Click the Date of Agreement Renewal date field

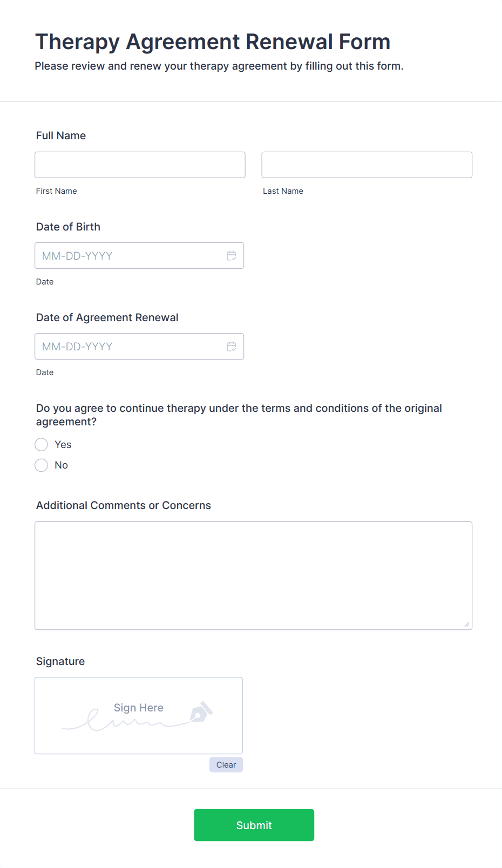point(130,347)
